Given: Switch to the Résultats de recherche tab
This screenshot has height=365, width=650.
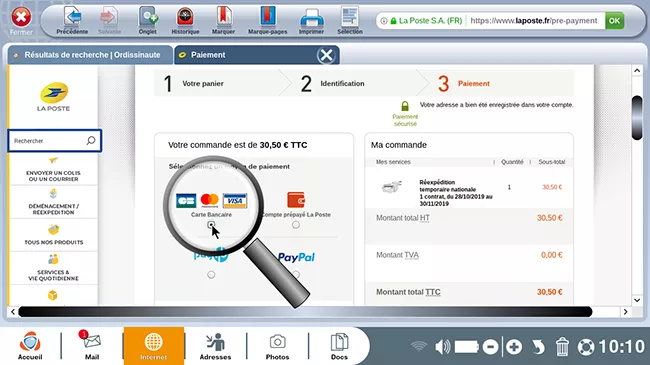Looking at the screenshot, I should point(90,55).
